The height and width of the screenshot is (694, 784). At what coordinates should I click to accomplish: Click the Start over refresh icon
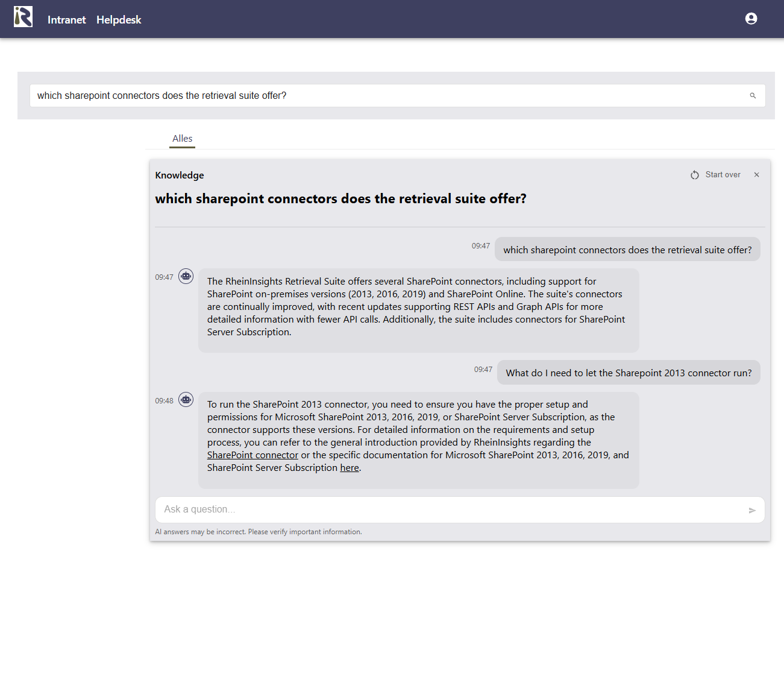(695, 175)
